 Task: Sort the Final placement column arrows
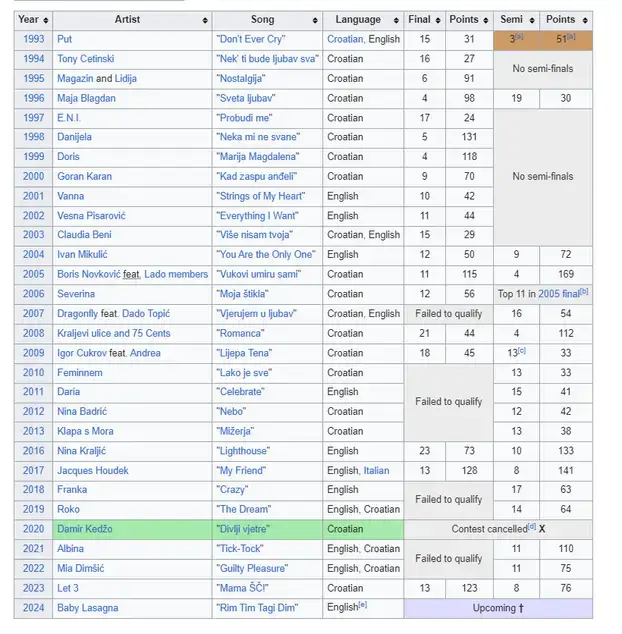[438, 20]
